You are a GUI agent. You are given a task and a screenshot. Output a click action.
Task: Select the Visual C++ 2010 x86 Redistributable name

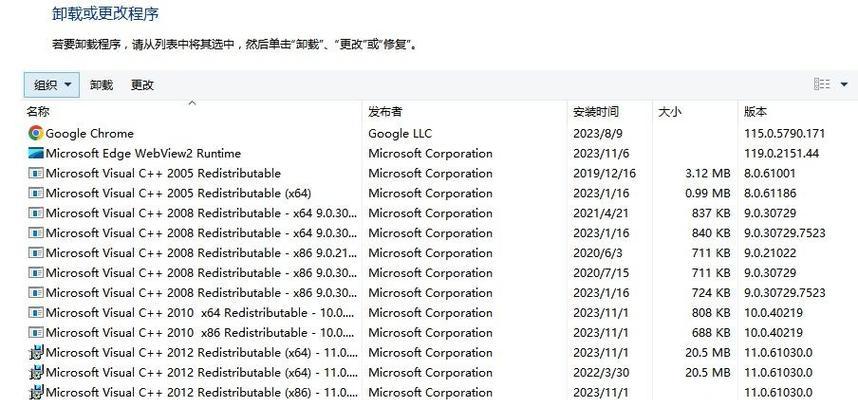pyautogui.click(x=201, y=333)
